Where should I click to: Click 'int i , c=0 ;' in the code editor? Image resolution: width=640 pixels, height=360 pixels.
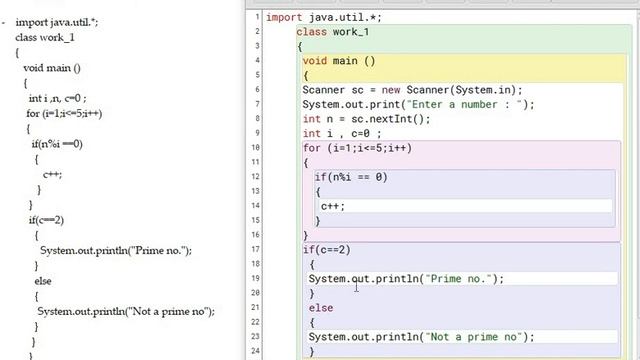[342, 133]
